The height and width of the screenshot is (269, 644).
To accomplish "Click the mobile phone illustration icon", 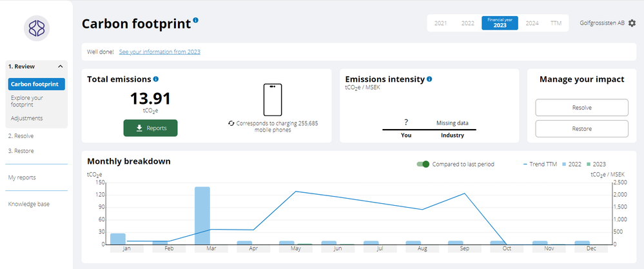I will [273, 100].
